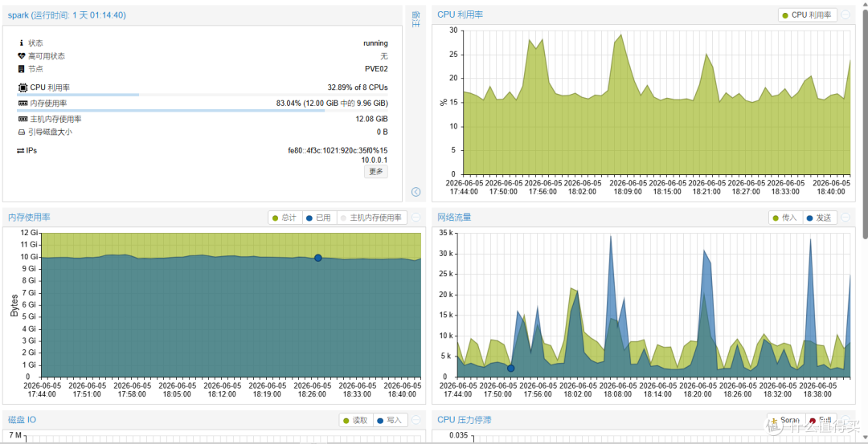
Task: Toggle the 读取 disk IO series
Action: [357, 420]
